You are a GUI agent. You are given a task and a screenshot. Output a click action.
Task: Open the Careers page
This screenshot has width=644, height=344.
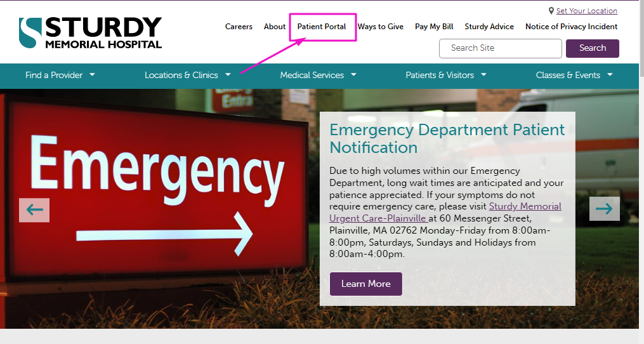coord(239,27)
